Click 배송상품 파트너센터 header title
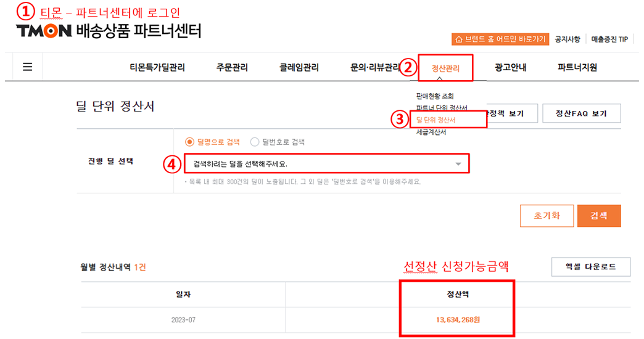This screenshot has width=644, height=339. click(x=139, y=31)
